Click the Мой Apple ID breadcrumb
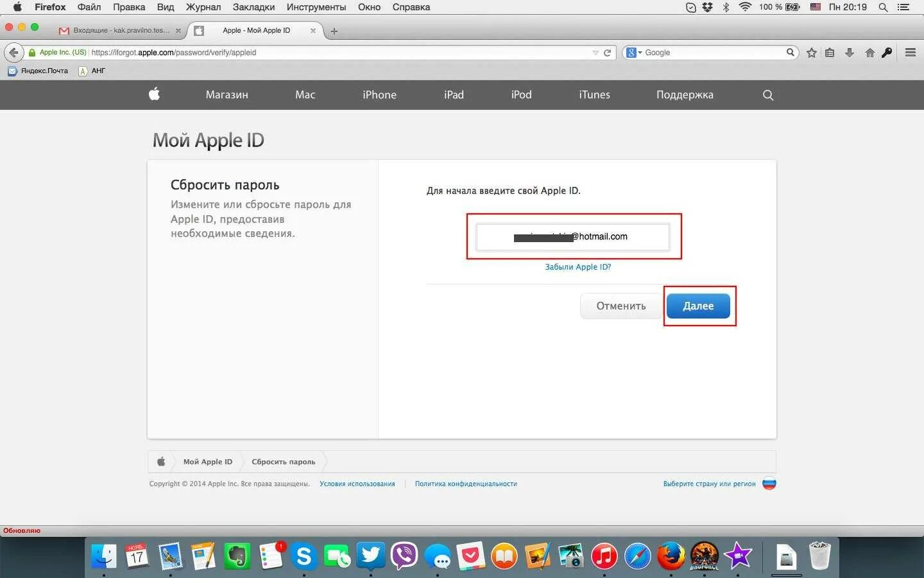 pyautogui.click(x=208, y=462)
